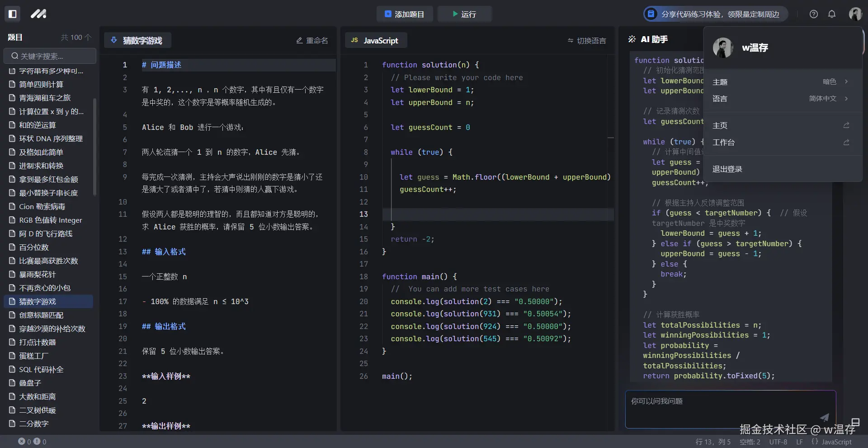This screenshot has height=448, width=868.
Task: Select 退出登录 from the account menu
Action: (x=726, y=169)
